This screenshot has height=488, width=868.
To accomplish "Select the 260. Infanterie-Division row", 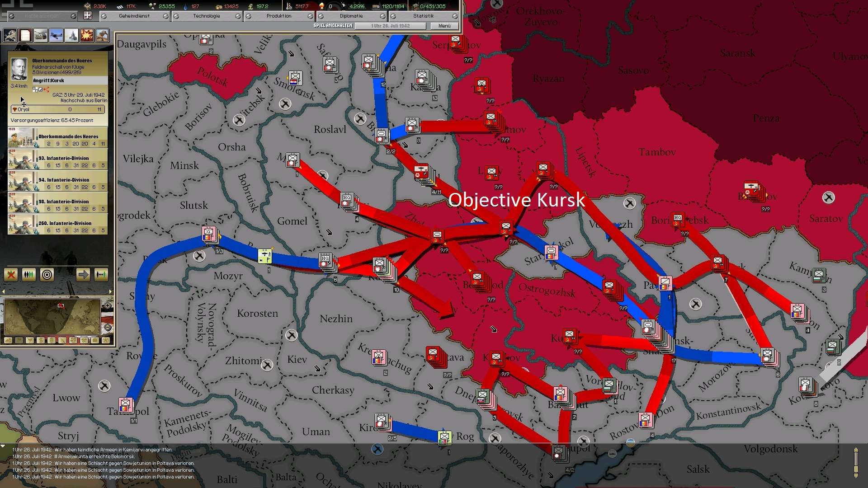I will pos(58,225).
